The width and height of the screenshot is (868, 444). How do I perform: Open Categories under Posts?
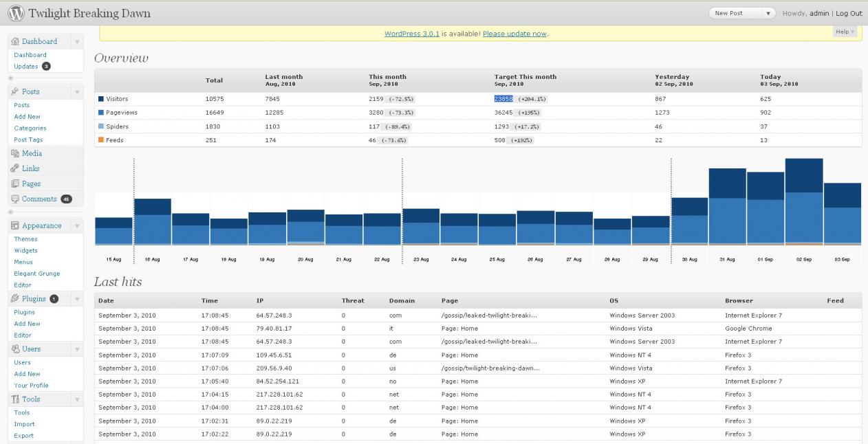point(30,128)
